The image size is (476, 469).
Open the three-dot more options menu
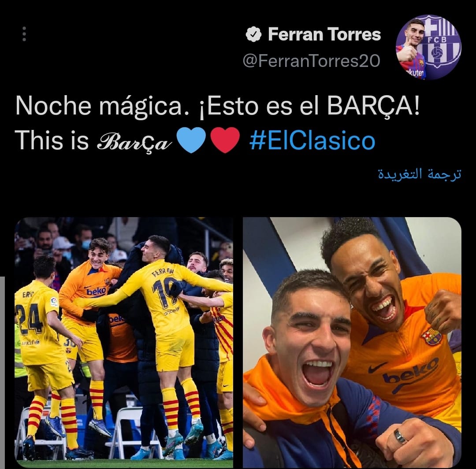pyautogui.click(x=24, y=34)
